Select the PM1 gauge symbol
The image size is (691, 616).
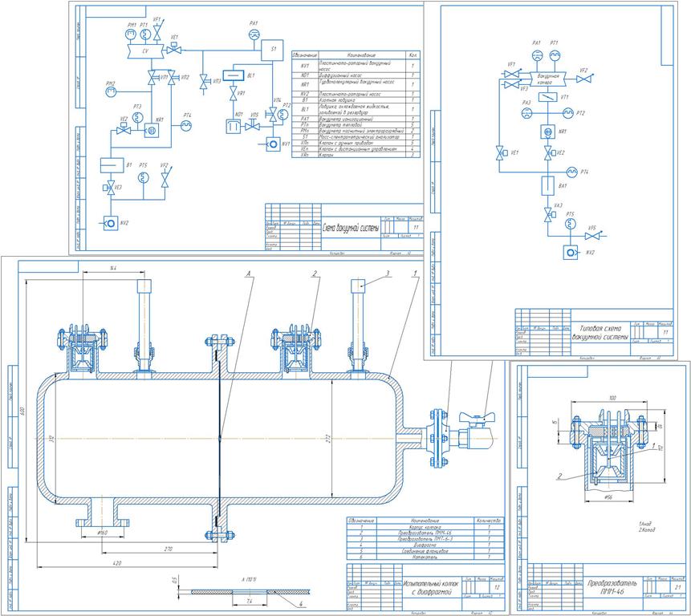coord(131,34)
